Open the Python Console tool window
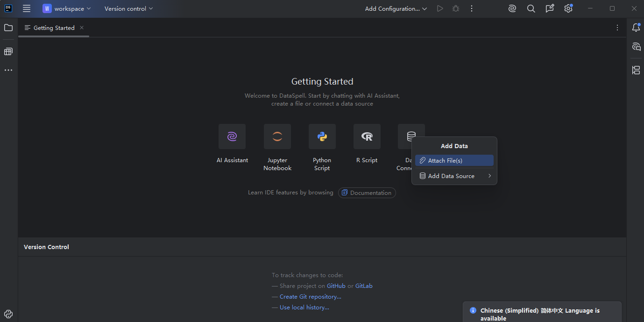The height and width of the screenshot is (322, 644). click(8, 314)
